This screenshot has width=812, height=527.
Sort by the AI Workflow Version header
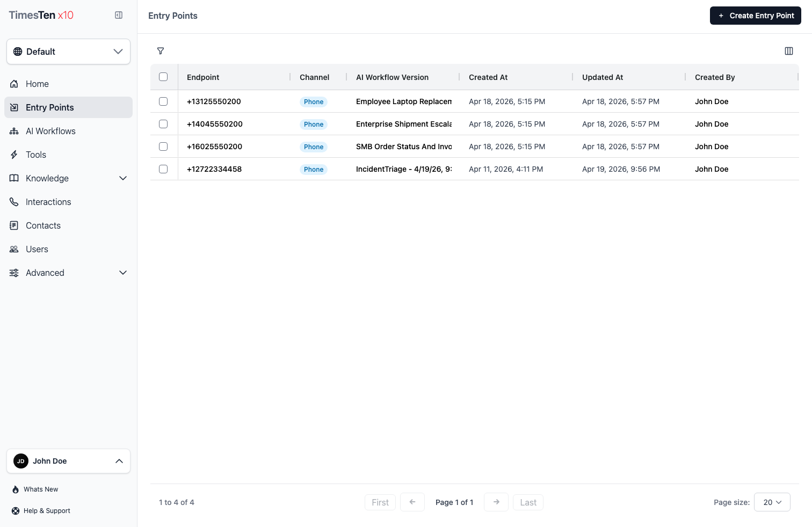pos(392,77)
